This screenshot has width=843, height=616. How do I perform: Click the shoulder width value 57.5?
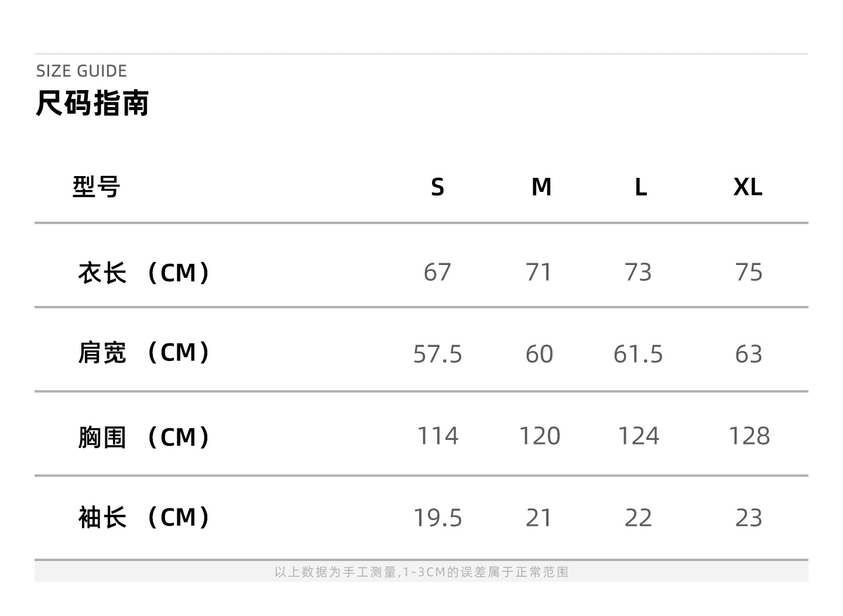(437, 355)
